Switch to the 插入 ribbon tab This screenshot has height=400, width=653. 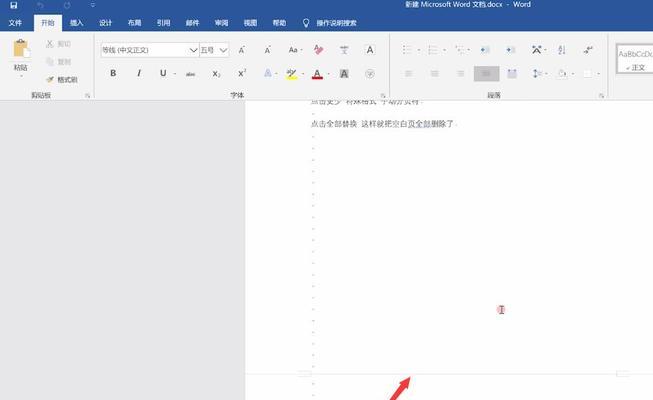click(77, 23)
